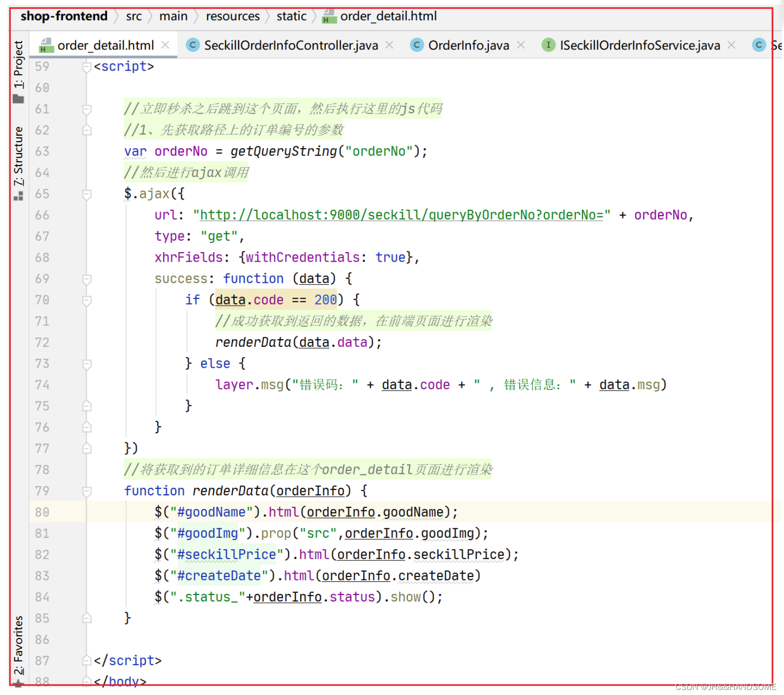The image size is (784, 695).
Task: Click the type "get" value
Action: pyautogui.click(x=219, y=237)
